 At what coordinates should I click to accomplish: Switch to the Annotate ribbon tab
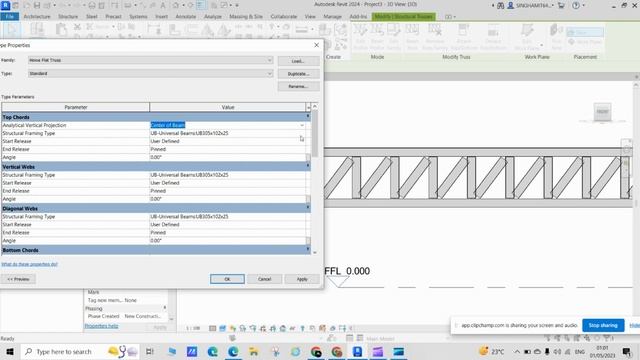[x=186, y=17]
